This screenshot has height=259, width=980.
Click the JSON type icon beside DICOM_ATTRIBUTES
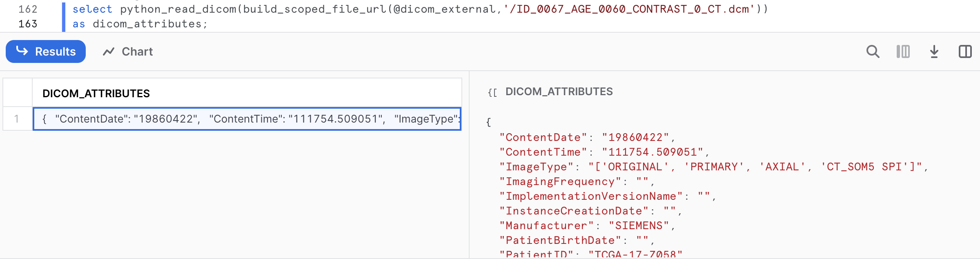pos(492,92)
